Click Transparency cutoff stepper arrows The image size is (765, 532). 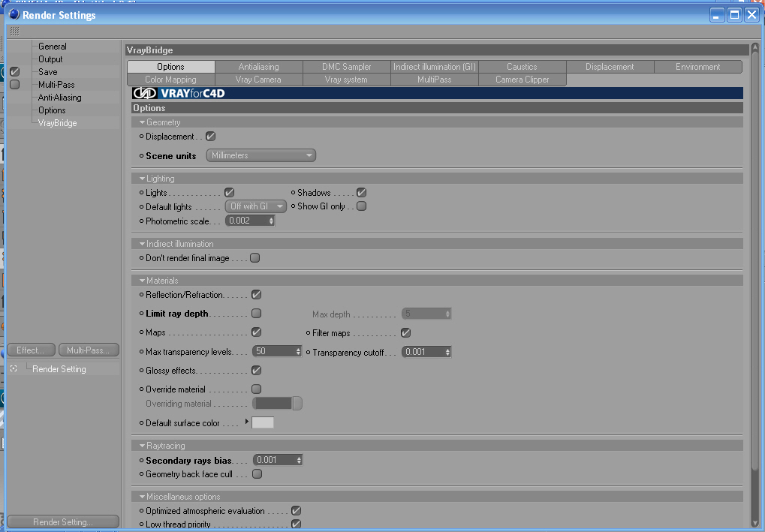pyautogui.click(x=447, y=352)
